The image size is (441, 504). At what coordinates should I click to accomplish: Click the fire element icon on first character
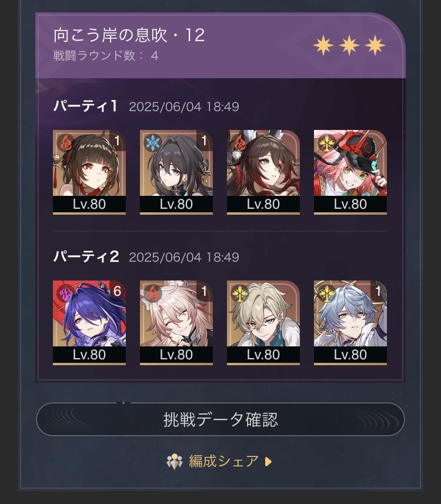point(65,143)
